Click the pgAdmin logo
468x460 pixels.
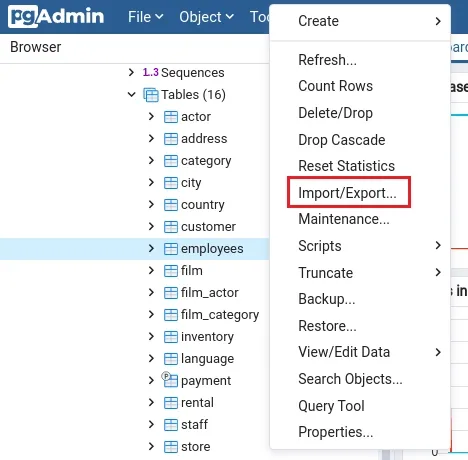[56, 16]
